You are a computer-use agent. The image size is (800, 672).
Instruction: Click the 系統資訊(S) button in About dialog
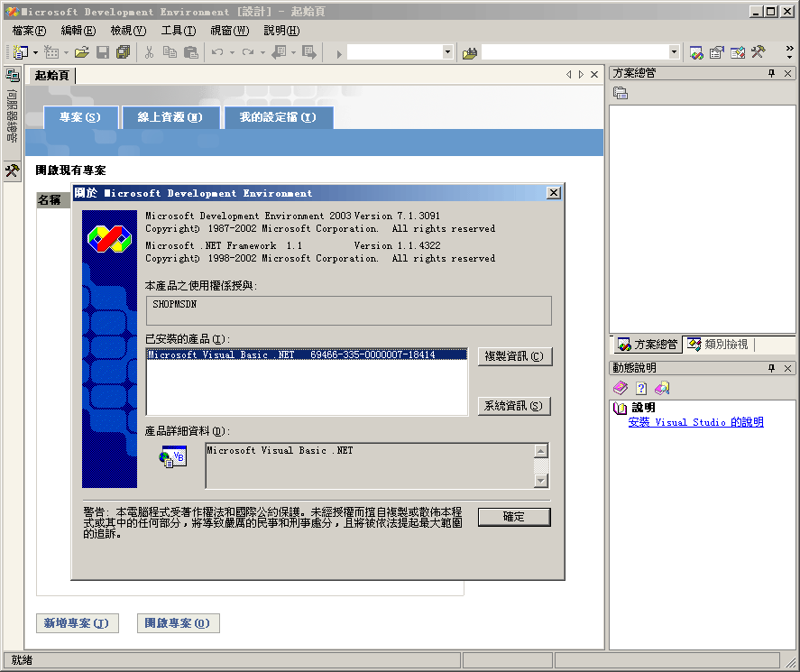(514, 406)
